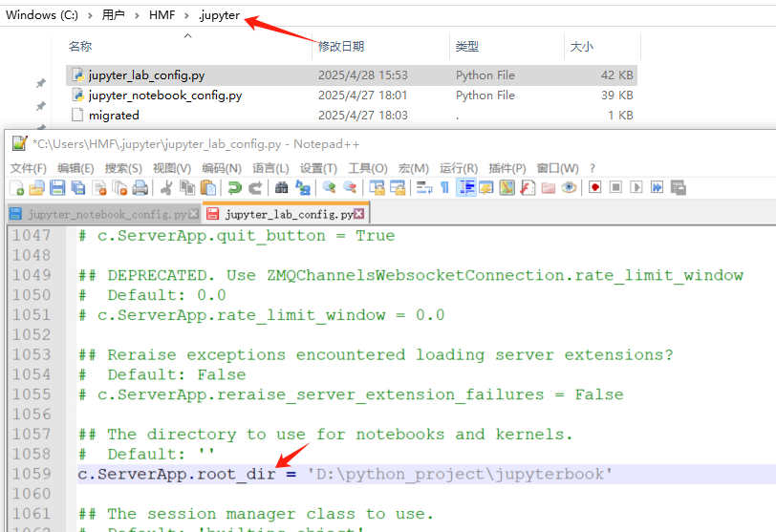Toggle the Word Wrap toolbar icon
Viewport: 776px width, 532px height.
pos(424,188)
